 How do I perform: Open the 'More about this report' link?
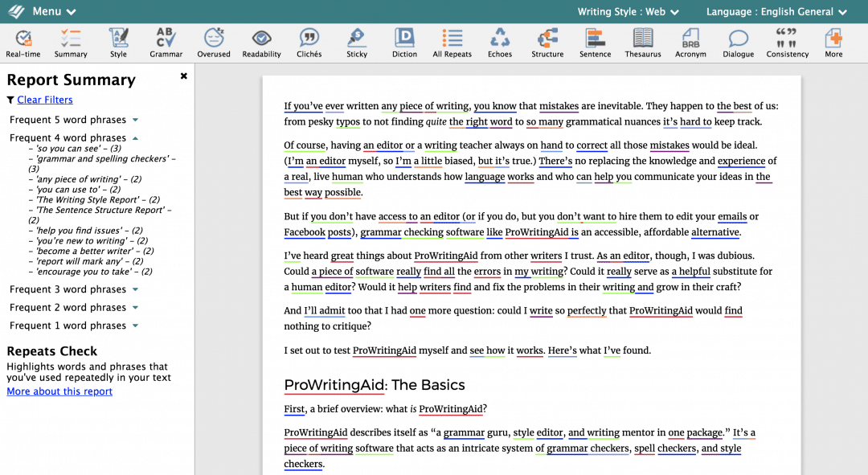59,391
